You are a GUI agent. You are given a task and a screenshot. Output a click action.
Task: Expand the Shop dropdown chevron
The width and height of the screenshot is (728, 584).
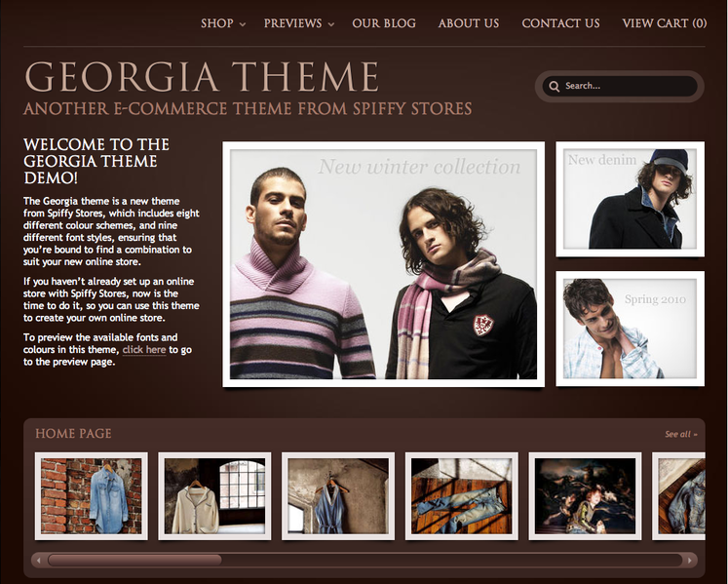pos(243,24)
